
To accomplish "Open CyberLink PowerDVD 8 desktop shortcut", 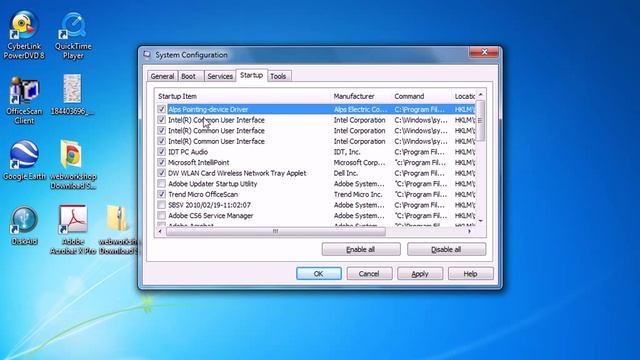I will pos(24,35).
